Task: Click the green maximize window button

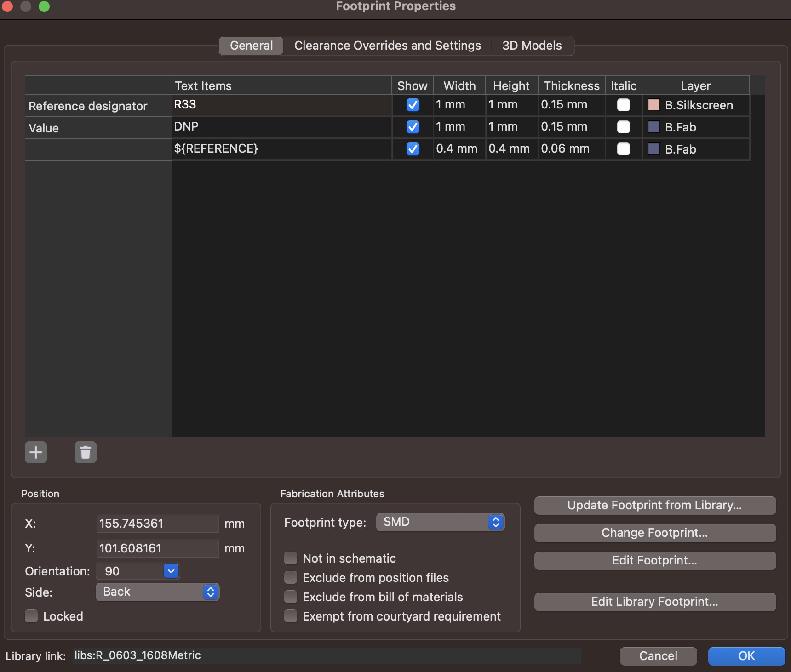Action: [44, 6]
